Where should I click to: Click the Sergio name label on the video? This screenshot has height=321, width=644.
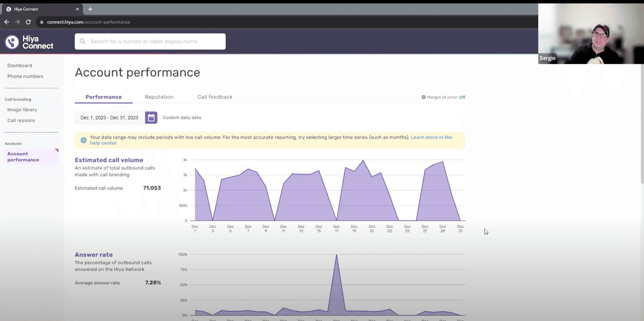[x=548, y=58]
